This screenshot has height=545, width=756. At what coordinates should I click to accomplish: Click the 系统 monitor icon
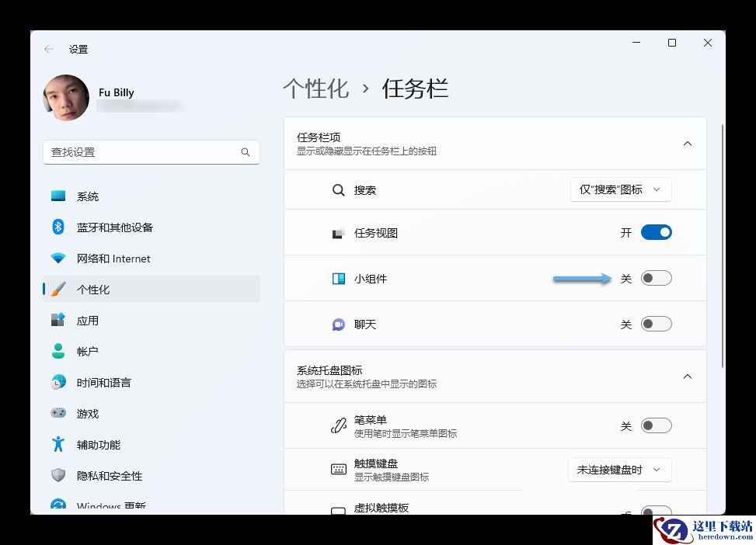[58, 196]
